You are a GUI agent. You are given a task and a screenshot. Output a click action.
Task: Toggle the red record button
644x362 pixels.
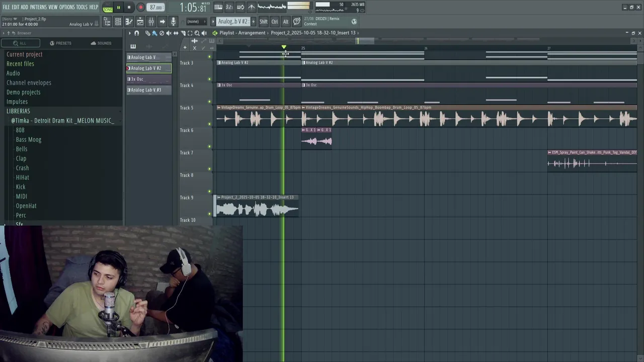141,8
